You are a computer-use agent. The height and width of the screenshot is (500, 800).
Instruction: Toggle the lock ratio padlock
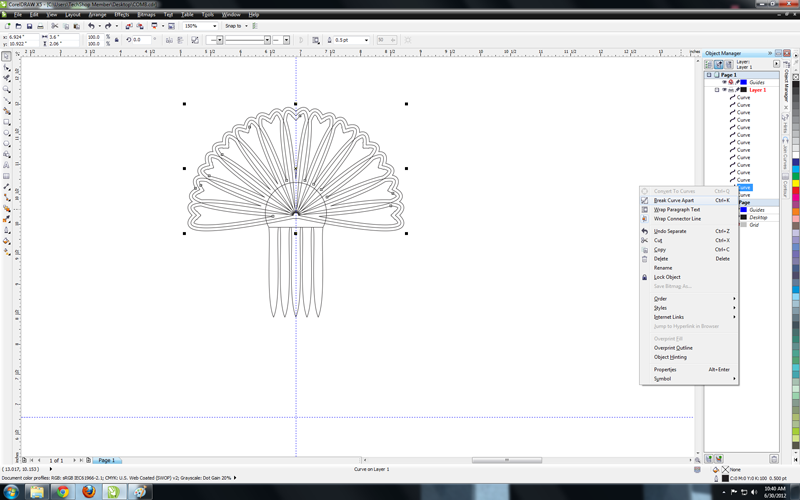[117, 40]
